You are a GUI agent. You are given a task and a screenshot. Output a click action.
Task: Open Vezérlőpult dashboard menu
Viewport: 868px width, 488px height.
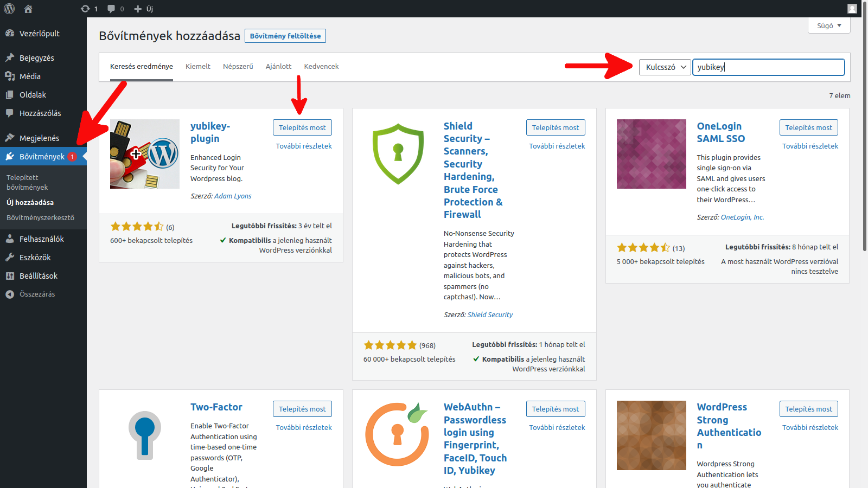[x=39, y=34]
